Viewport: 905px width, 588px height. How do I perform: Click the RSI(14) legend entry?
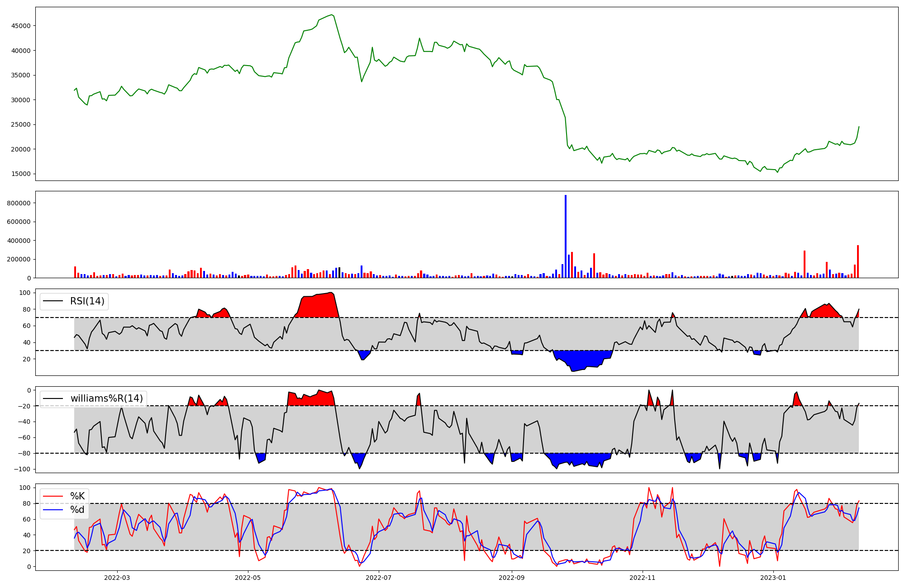pyautogui.click(x=87, y=301)
